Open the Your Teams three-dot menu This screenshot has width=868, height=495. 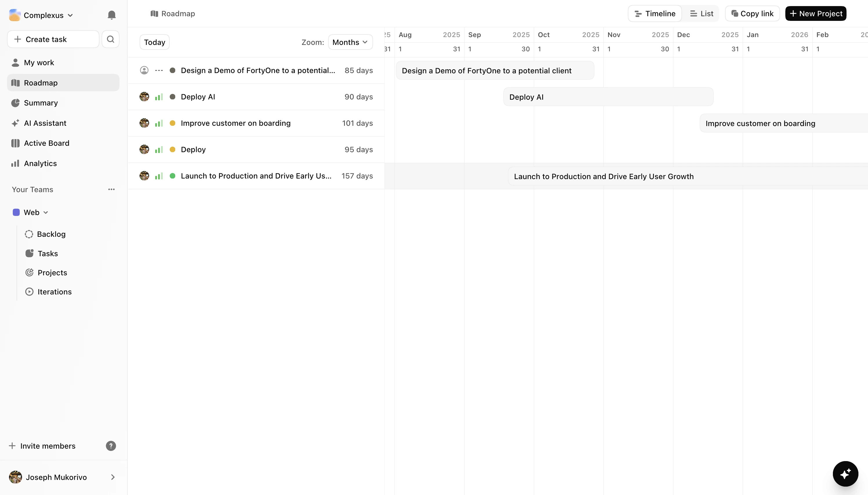[111, 189]
